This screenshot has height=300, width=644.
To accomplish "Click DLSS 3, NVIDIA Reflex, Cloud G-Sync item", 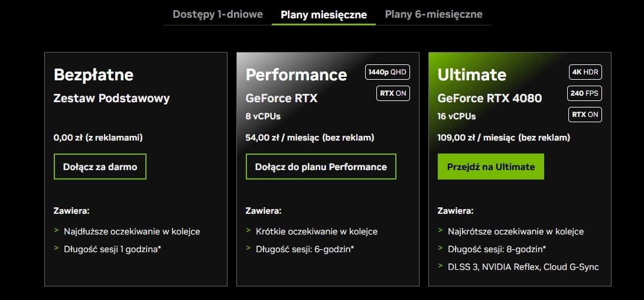I will point(523,267).
